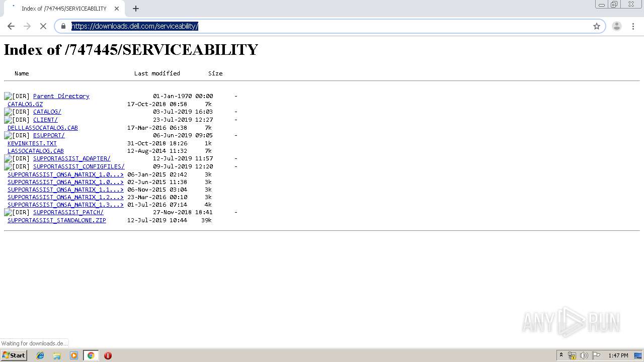Viewport: 644px width, 362px height.
Task: Open OMSA_MATRIX_1.0 file dated 02-Jun-2015
Action: pos(65,182)
